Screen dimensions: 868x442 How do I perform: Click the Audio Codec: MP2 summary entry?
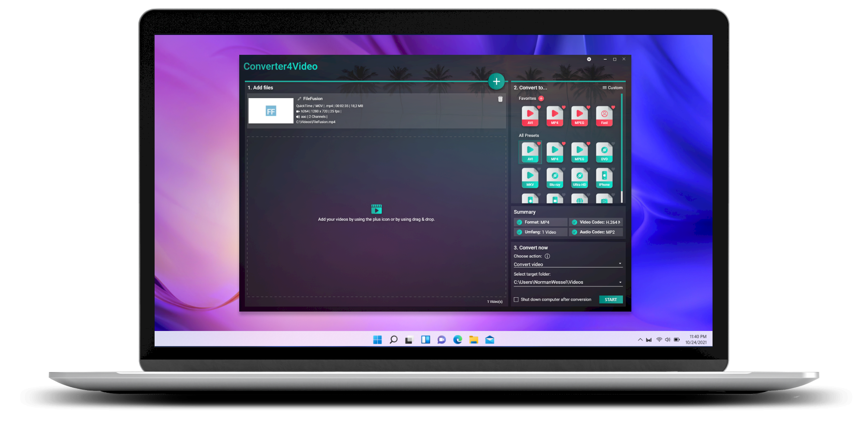click(596, 232)
